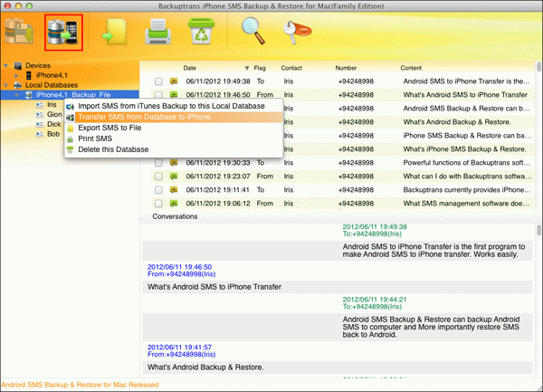543x392 pixels.
Task: Click the Export SMS to file toolbar icon
Action: coord(115,33)
